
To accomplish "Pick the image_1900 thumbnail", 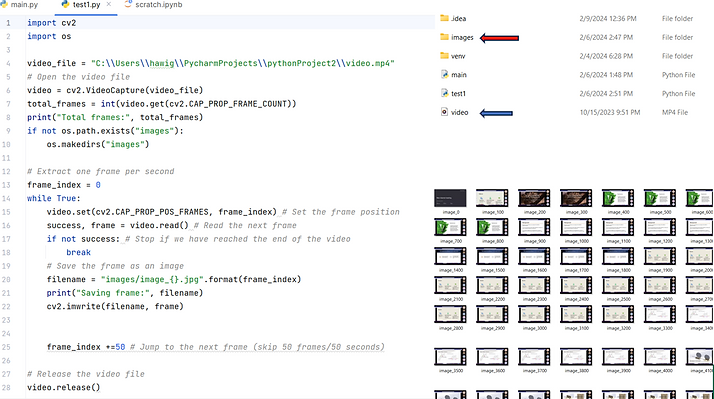I will pyautogui.click(x=660, y=256).
